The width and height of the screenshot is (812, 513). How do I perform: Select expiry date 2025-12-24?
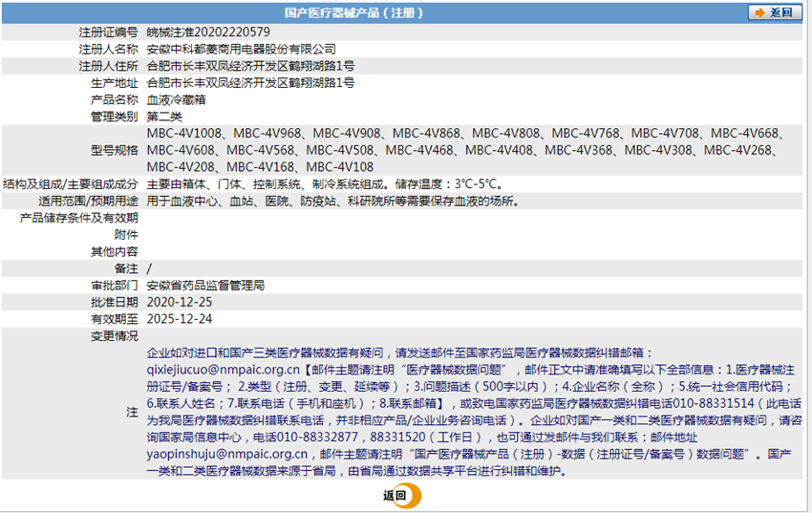coord(180,319)
